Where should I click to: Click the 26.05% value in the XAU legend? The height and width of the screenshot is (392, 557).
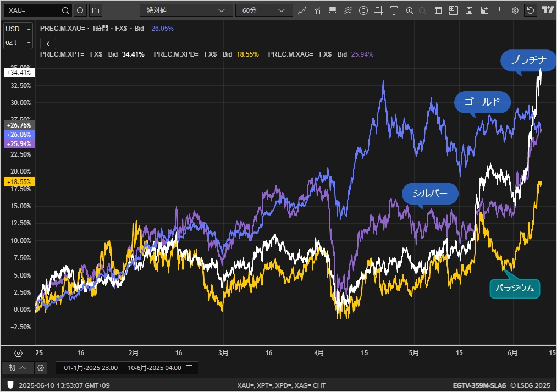coord(162,29)
